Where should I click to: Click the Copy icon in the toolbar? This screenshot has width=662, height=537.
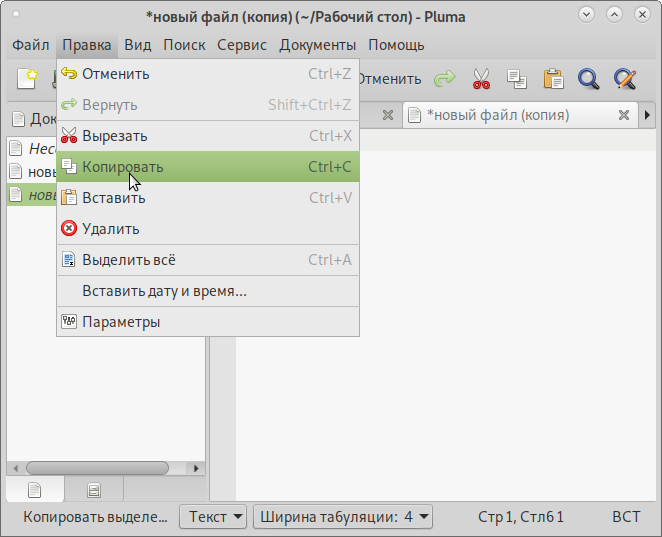(516, 79)
